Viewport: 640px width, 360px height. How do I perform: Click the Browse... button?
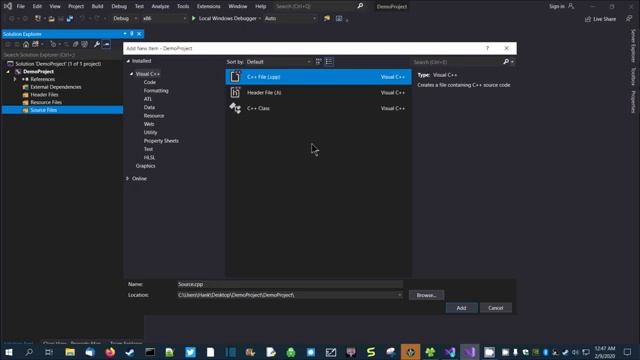(427, 295)
